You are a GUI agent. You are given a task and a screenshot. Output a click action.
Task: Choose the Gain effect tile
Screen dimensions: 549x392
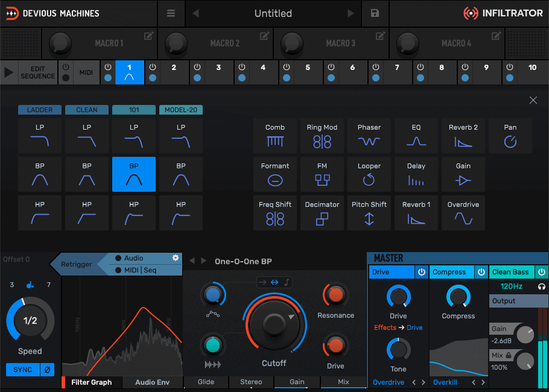463,174
